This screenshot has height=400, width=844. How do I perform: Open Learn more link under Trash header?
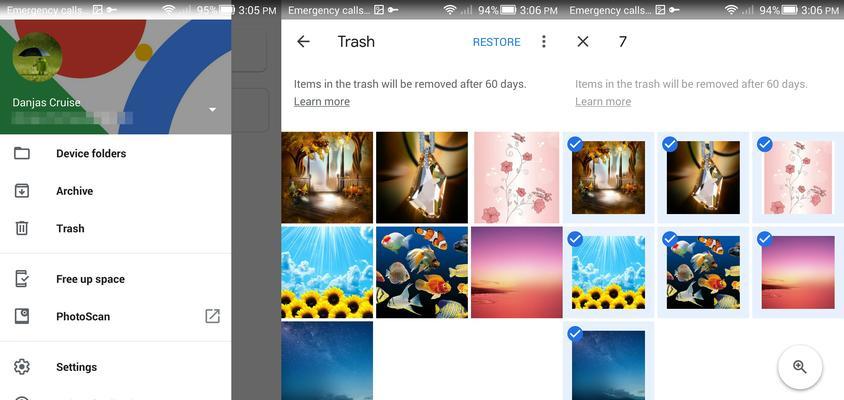322,102
